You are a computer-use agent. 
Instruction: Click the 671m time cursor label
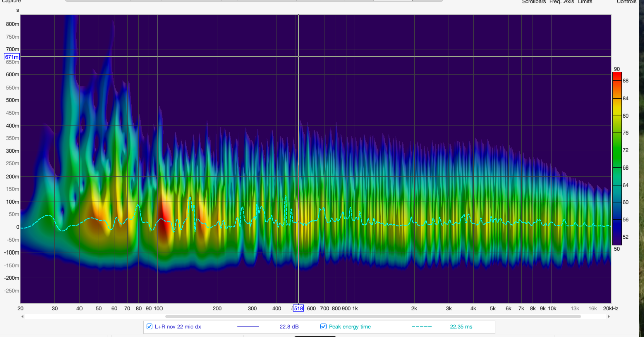tap(12, 57)
